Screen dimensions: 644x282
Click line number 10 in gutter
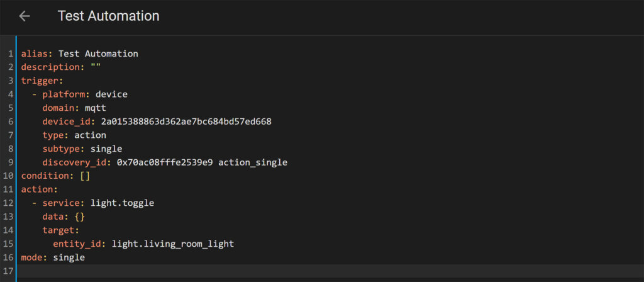click(x=8, y=176)
